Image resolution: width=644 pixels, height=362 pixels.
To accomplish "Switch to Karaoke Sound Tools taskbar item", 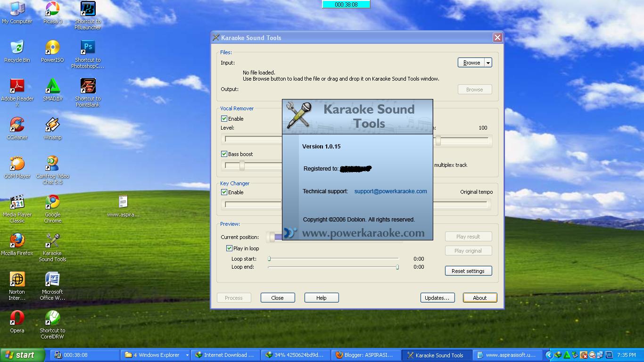I will pyautogui.click(x=436, y=355).
